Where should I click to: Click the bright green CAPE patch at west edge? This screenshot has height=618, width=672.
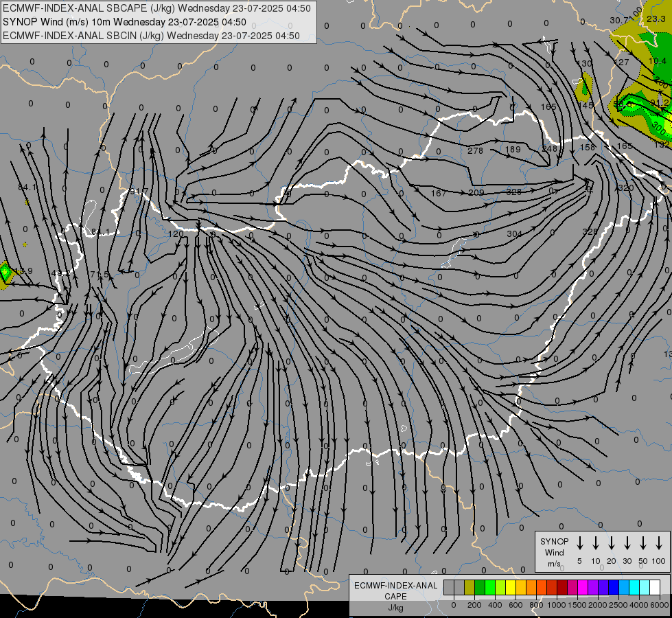click(5, 272)
